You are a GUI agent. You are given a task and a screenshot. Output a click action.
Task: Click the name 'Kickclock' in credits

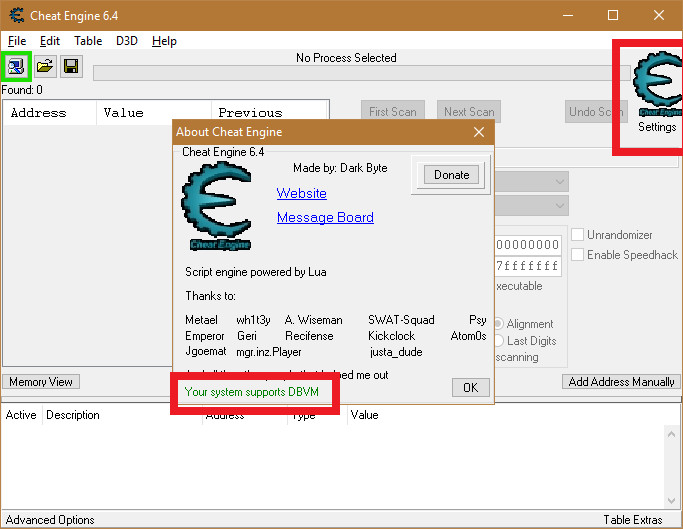point(391,336)
